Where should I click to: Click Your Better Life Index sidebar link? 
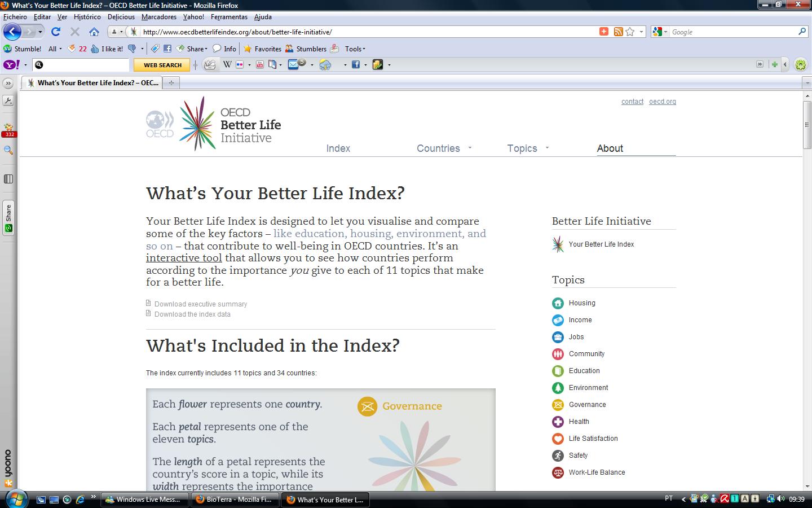(601, 244)
